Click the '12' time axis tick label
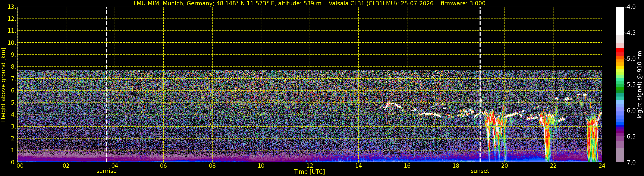Image resolution: width=644 pixels, height=176 pixels. (x=310, y=166)
